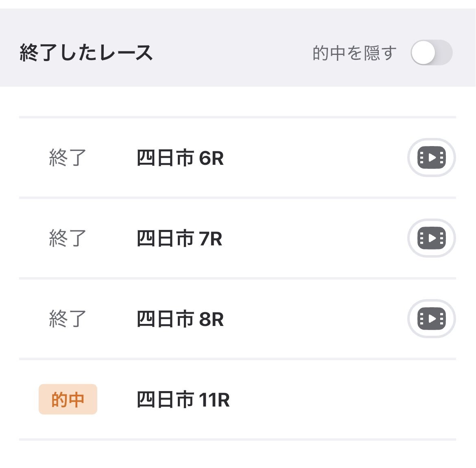Select the 7R race number text
This screenshot has width=476, height=468.
[211, 239]
